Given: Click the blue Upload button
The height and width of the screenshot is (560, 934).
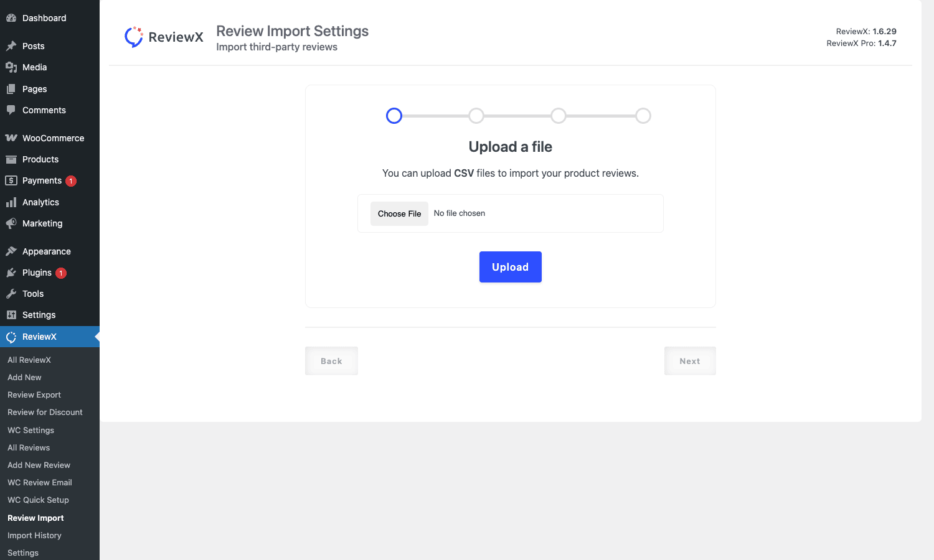Looking at the screenshot, I should [x=511, y=267].
